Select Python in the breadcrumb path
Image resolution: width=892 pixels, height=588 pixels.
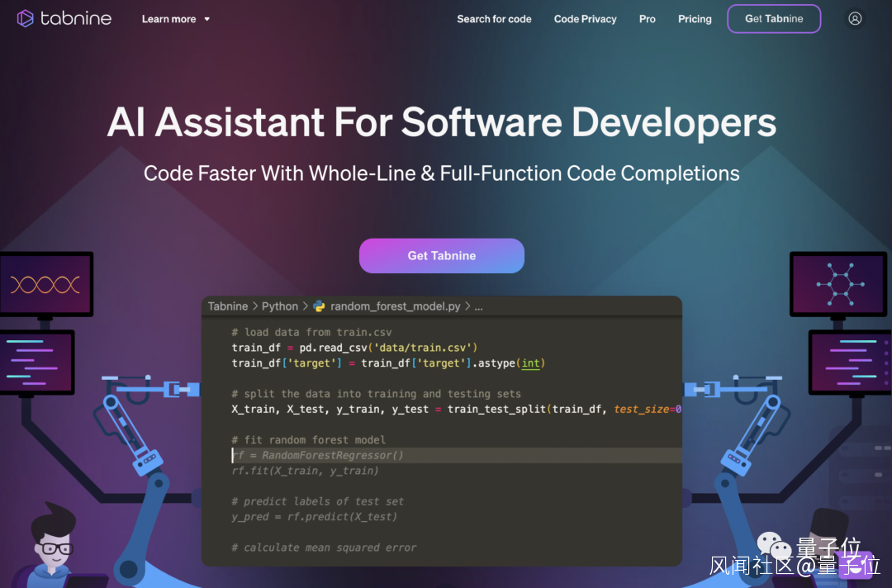coord(280,306)
